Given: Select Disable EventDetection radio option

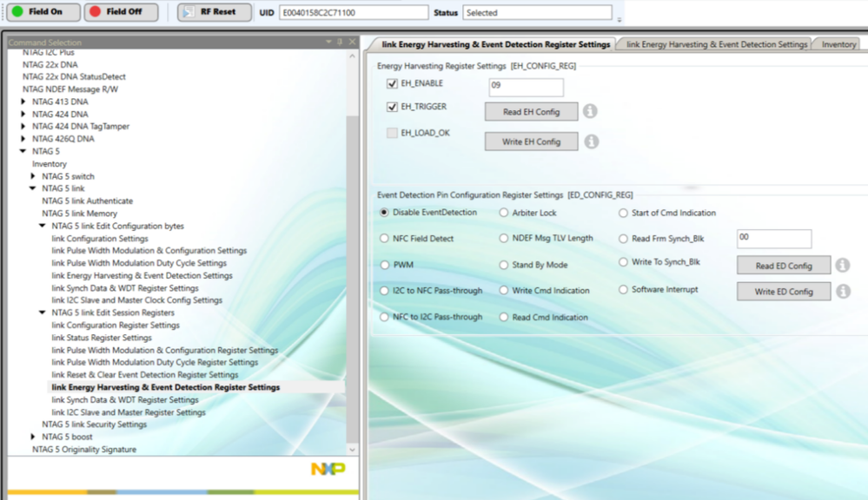Looking at the screenshot, I should (x=384, y=213).
